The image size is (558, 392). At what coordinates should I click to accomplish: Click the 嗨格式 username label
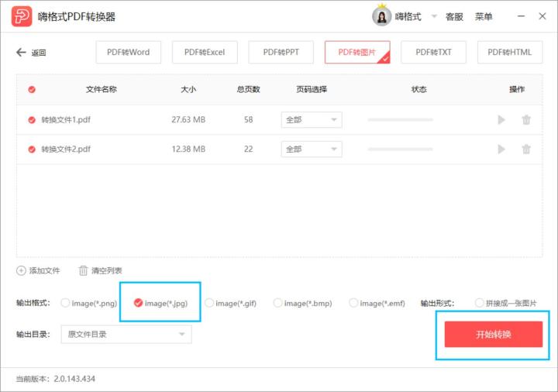pyautogui.click(x=408, y=16)
